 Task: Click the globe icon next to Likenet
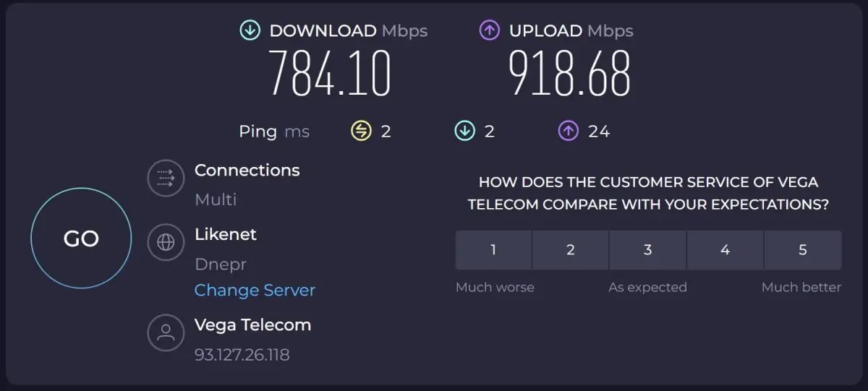tap(166, 242)
